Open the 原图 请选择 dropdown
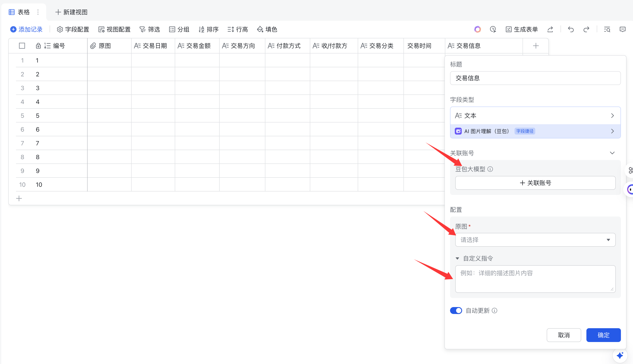Viewport: 633px width, 364px height. (535, 240)
